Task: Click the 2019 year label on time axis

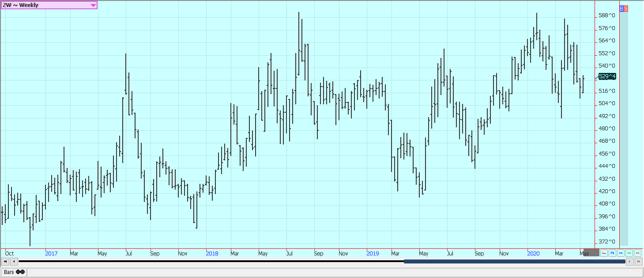Action: point(373,254)
